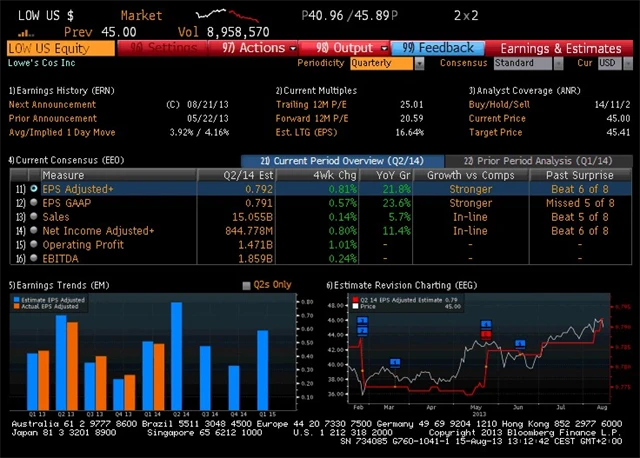Click the Target Price value 45.41
This screenshot has height=458, width=640.
click(618, 132)
